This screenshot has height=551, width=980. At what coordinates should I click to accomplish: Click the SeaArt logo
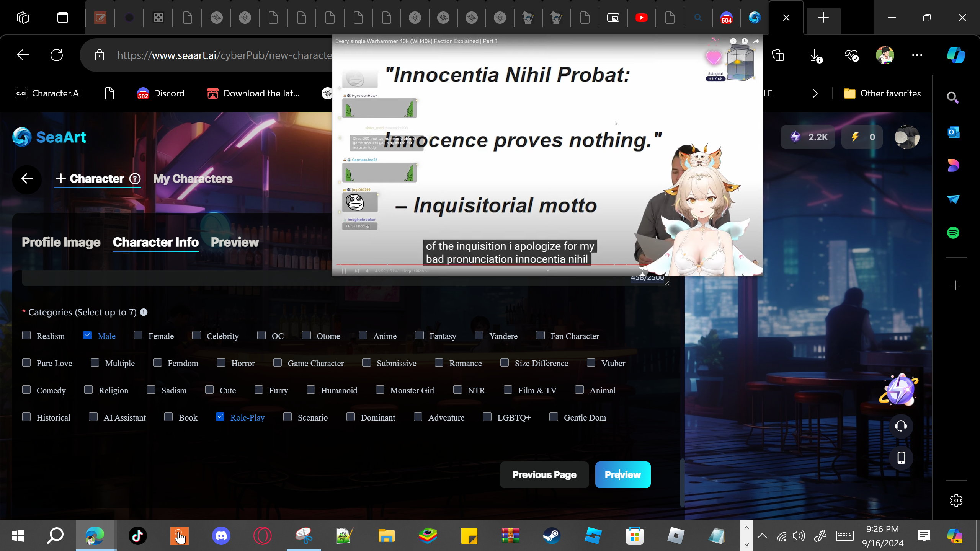(x=49, y=137)
